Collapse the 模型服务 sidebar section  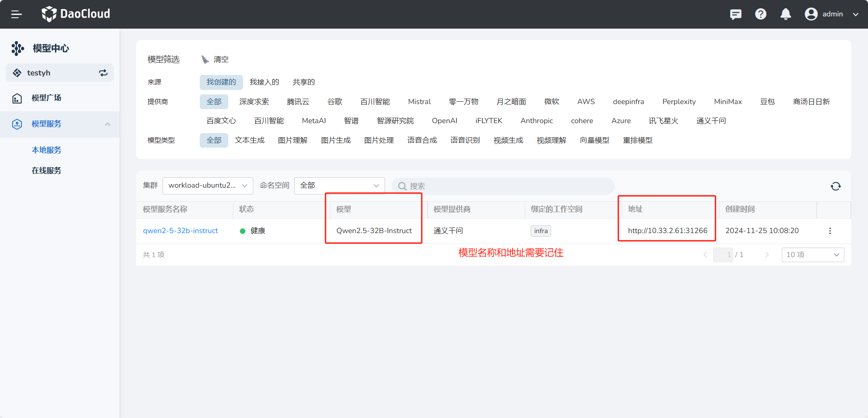pyautogui.click(x=108, y=124)
